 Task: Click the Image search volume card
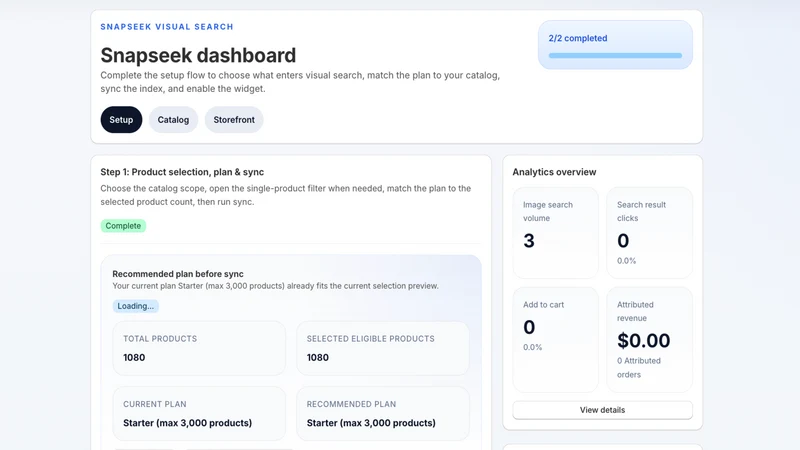[555, 233]
